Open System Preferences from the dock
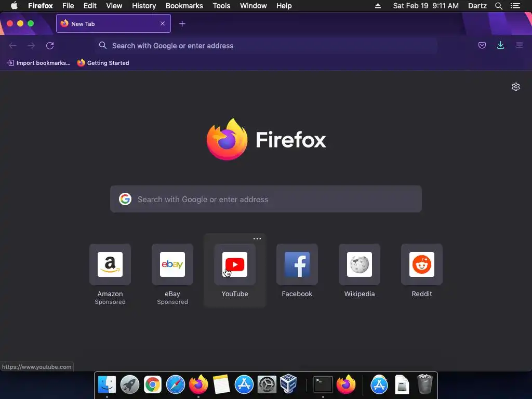Screen dimensions: 532x399 tap(267, 384)
